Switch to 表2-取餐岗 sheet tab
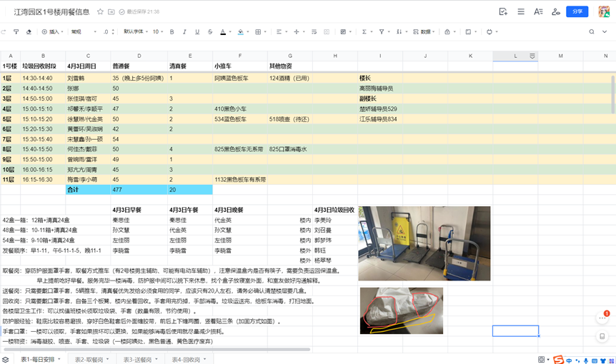 click(91, 359)
